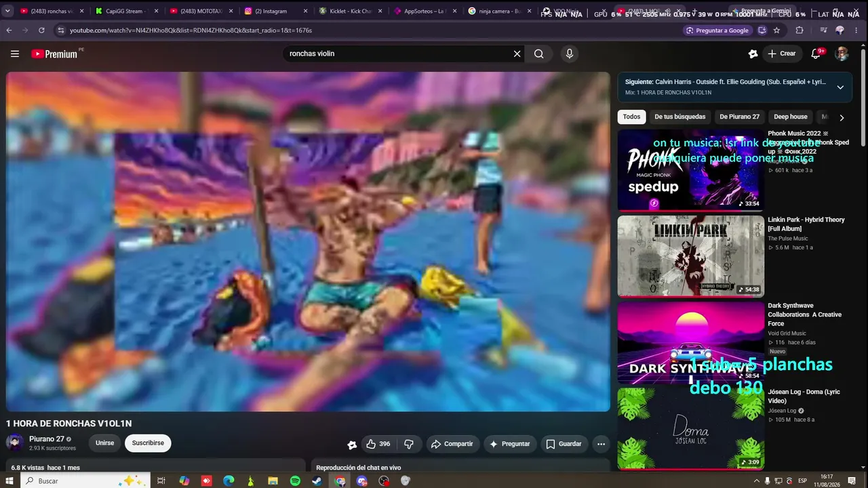Image resolution: width=868 pixels, height=488 pixels.
Task: Open the Jósean Log Doma thumbnail
Action: 690,428
